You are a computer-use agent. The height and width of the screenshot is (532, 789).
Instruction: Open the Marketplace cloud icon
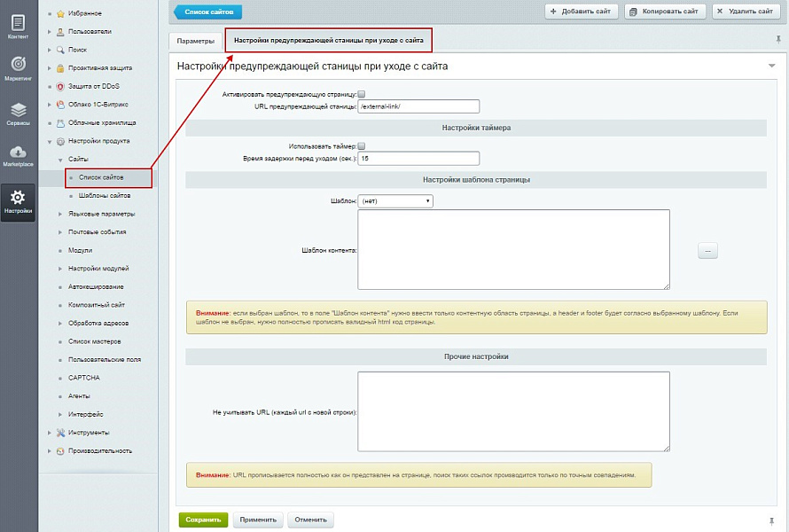(18, 152)
